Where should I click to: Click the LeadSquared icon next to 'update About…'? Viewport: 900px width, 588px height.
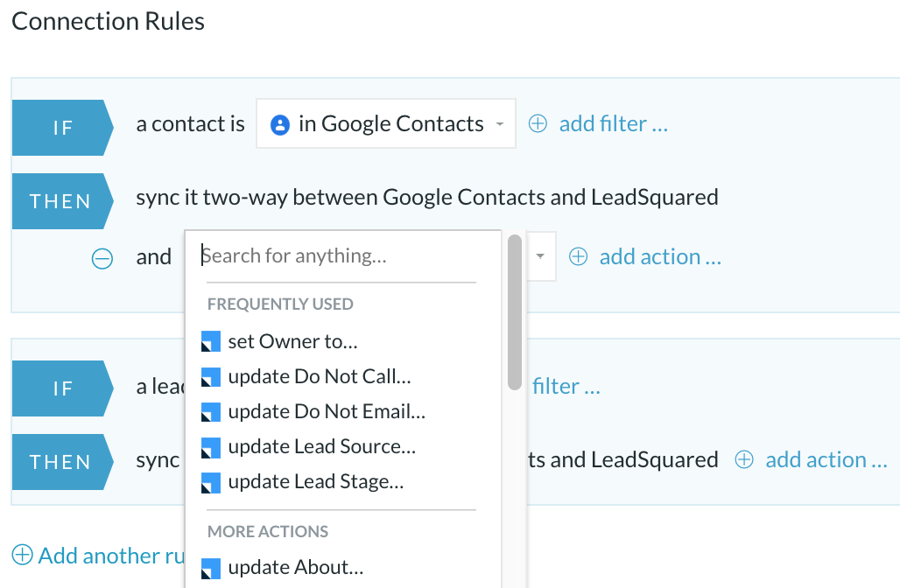coord(211,568)
